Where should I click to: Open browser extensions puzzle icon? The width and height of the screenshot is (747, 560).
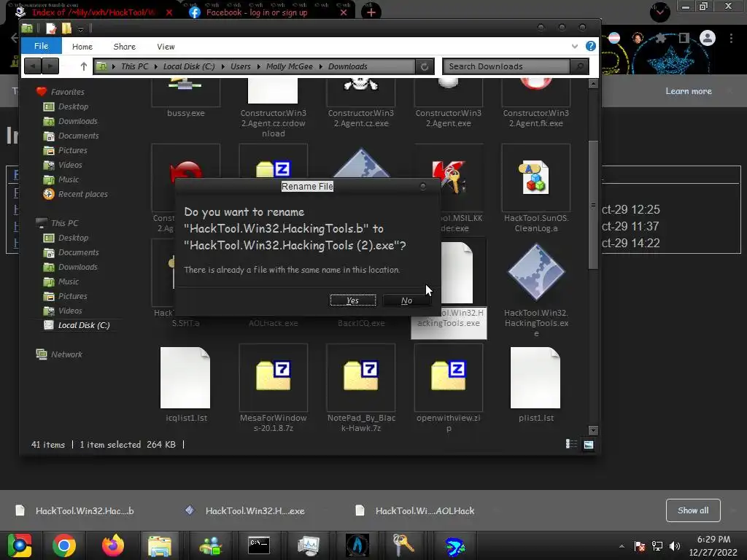pyautogui.click(x=660, y=38)
